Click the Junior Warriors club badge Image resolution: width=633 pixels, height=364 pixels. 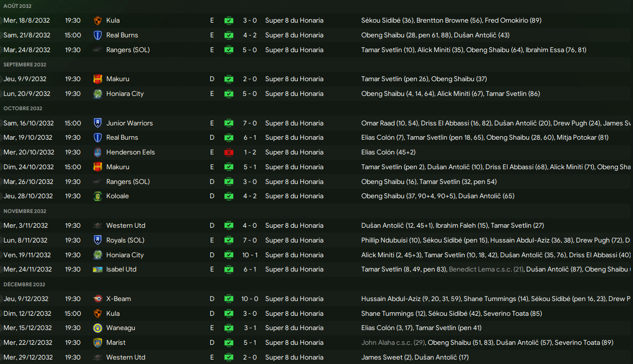click(x=97, y=123)
